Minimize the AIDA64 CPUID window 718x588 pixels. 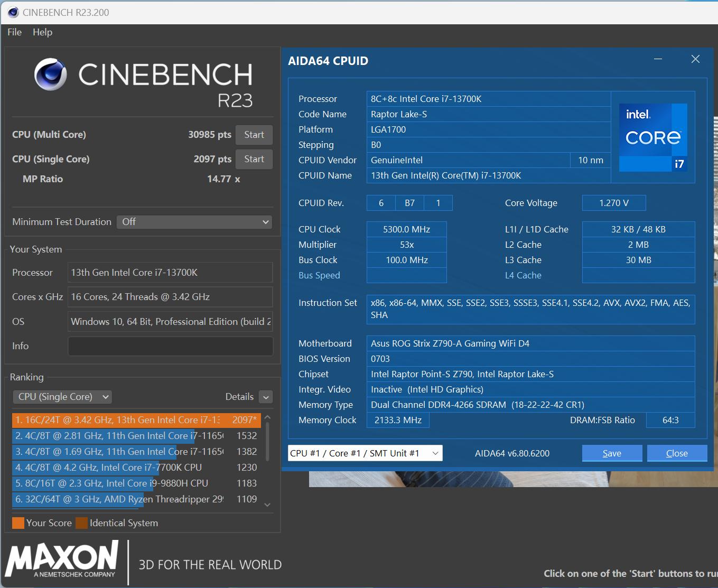click(x=658, y=59)
